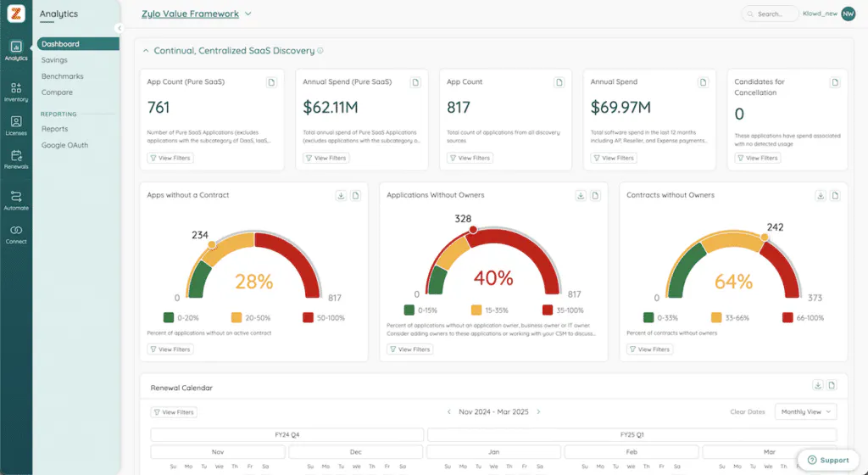Open the Automate section icon
The image size is (868, 475).
click(x=16, y=200)
